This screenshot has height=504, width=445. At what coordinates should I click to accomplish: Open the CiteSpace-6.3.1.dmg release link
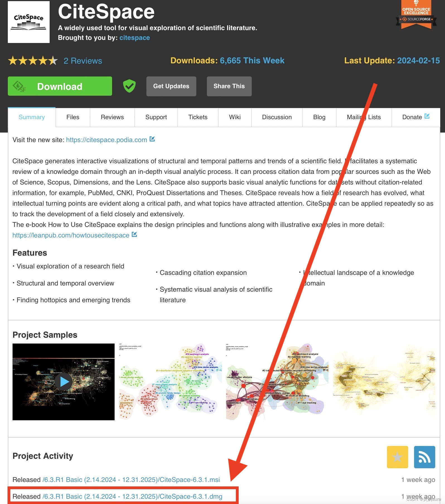pyautogui.click(x=132, y=496)
